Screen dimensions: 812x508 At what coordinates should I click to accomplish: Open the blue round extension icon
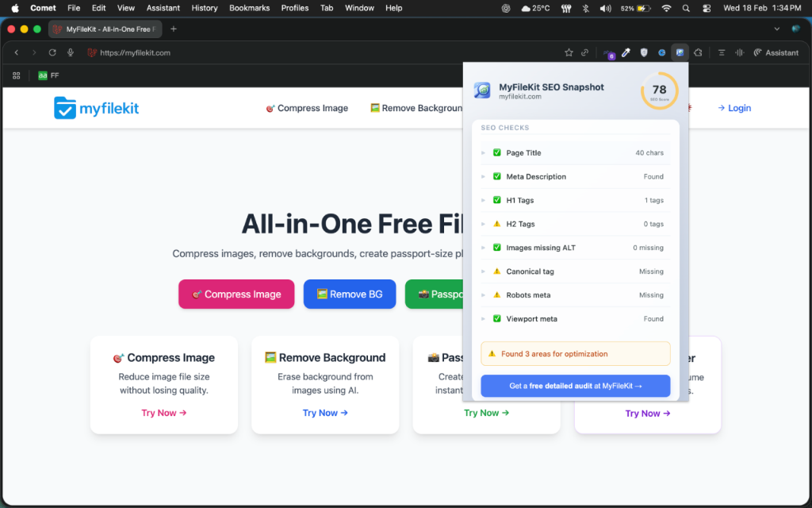[x=661, y=52]
